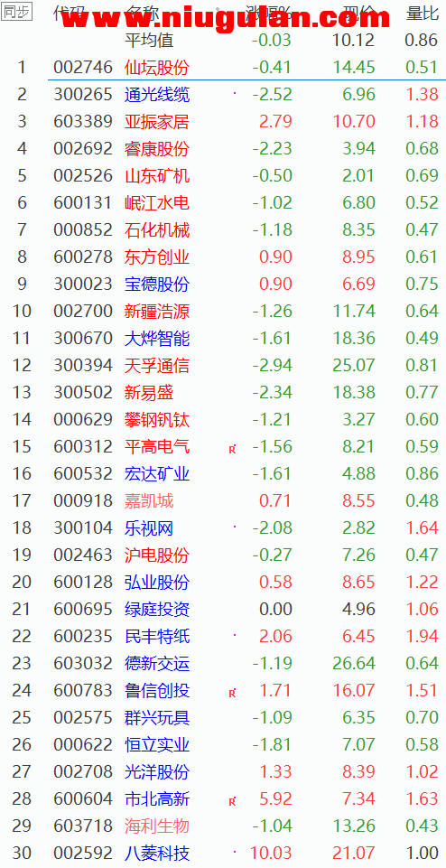Screen dimensions: 446x868
Task: Select stock code 600604
Action: point(83,798)
